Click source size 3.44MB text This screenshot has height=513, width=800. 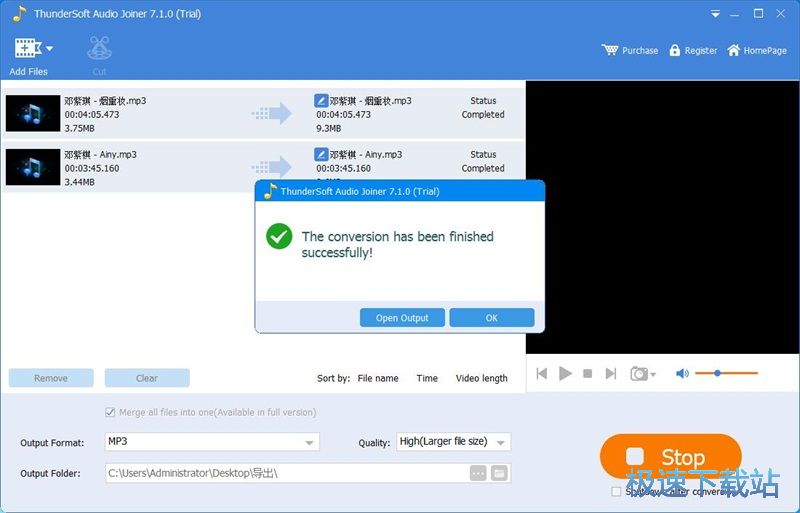[x=80, y=182]
